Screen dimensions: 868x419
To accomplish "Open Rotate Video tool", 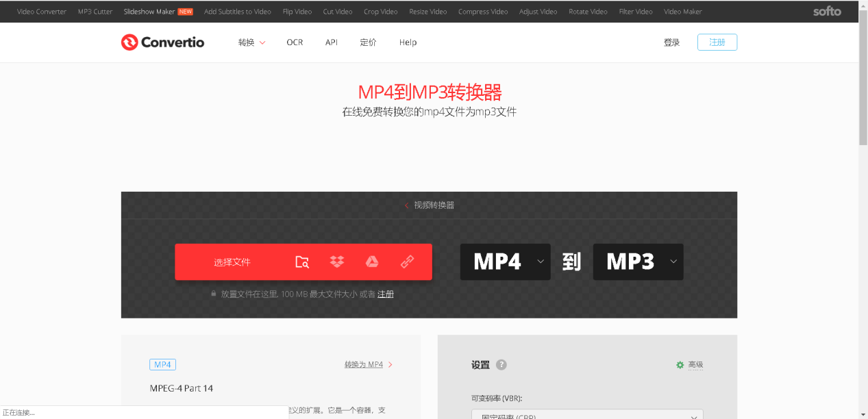I will point(588,12).
